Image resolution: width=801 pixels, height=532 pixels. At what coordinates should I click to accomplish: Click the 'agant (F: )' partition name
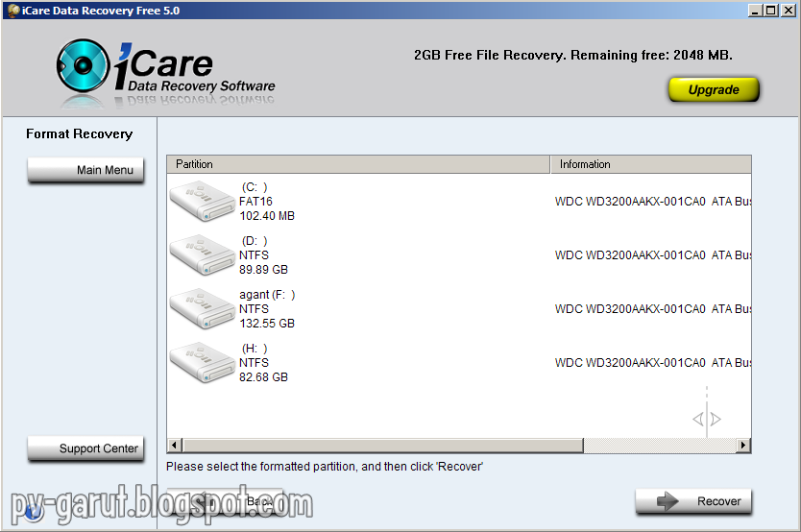point(267,295)
